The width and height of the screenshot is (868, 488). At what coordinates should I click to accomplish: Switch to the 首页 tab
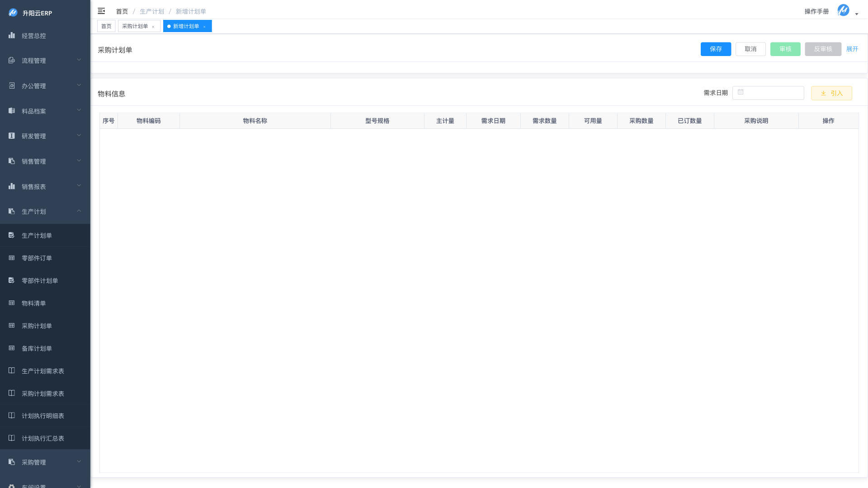click(x=106, y=26)
